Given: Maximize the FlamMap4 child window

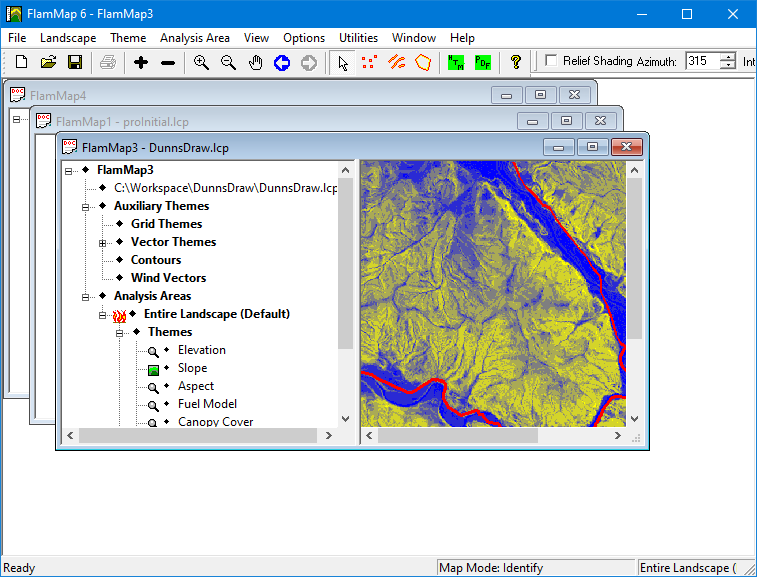Looking at the screenshot, I should tap(540, 95).
